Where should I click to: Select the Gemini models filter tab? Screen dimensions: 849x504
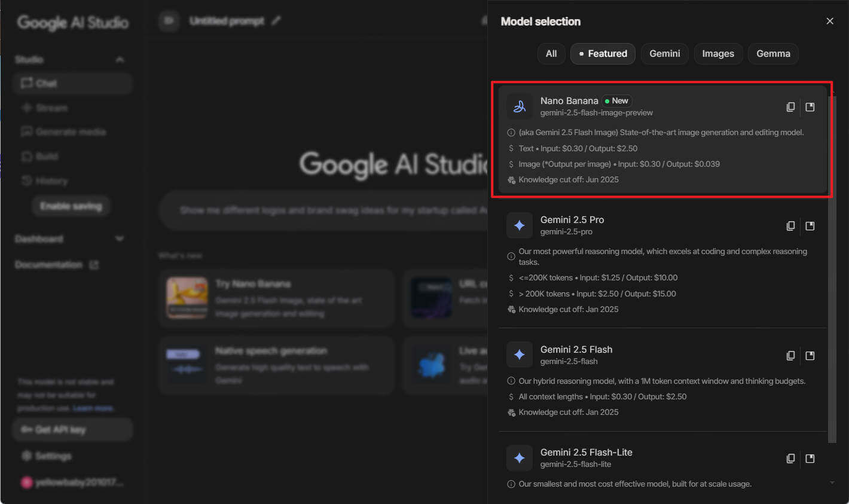tap(665, 54)
